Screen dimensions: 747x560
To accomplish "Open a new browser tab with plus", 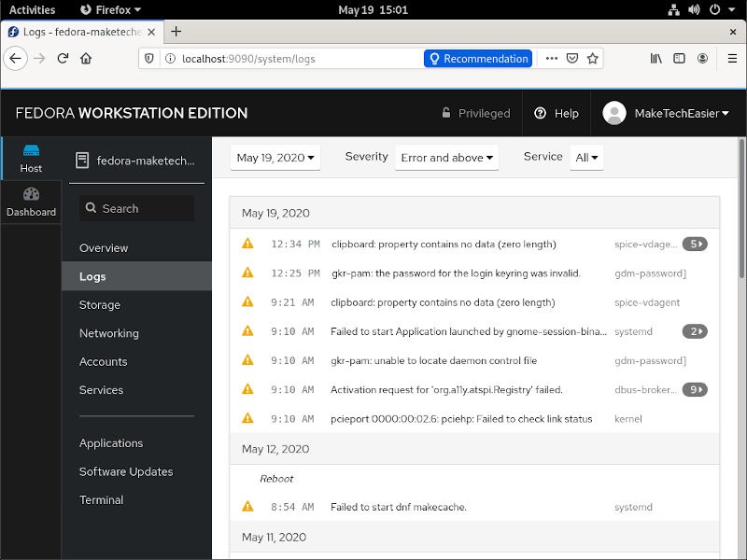I will click(176, 31).
